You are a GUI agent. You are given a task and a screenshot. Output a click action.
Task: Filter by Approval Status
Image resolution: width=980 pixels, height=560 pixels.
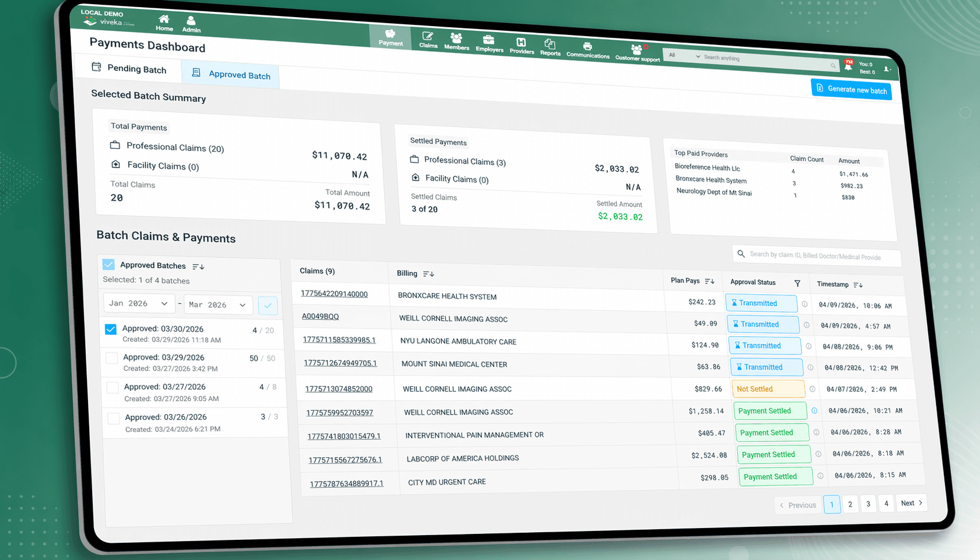[x=797, y=284]
